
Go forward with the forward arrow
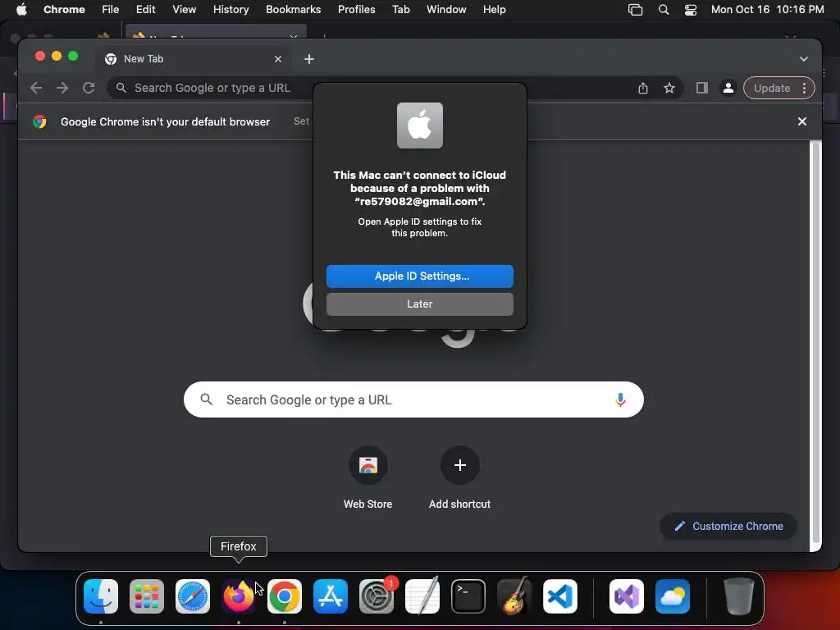[62, 88]
